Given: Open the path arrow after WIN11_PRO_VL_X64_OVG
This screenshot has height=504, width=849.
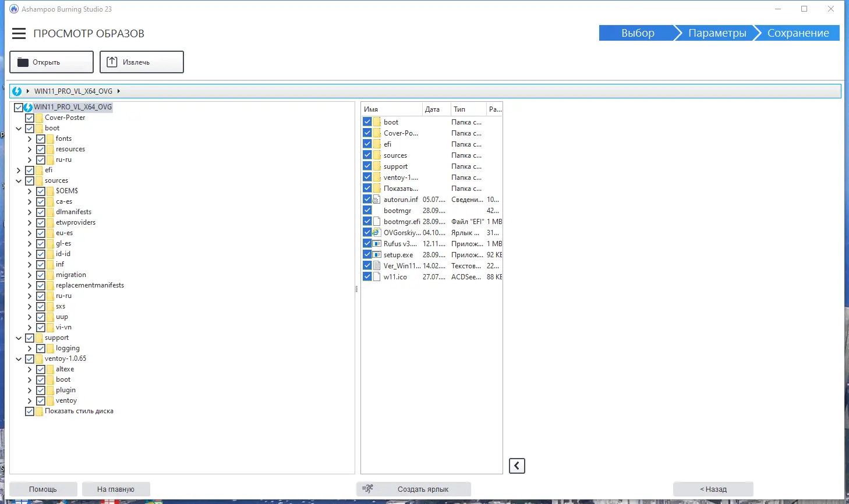Looking at the screenshot, I should (118, 91).
